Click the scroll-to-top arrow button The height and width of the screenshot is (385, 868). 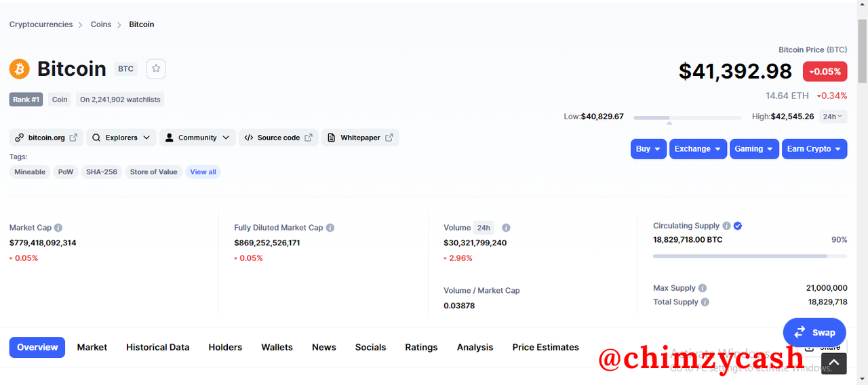tap(835, 363)
